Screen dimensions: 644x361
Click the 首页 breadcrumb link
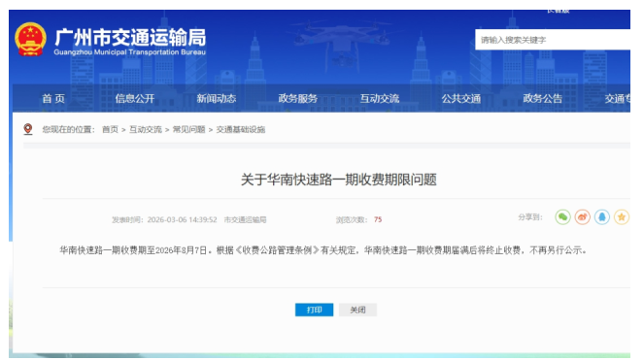tap(110, 130)
